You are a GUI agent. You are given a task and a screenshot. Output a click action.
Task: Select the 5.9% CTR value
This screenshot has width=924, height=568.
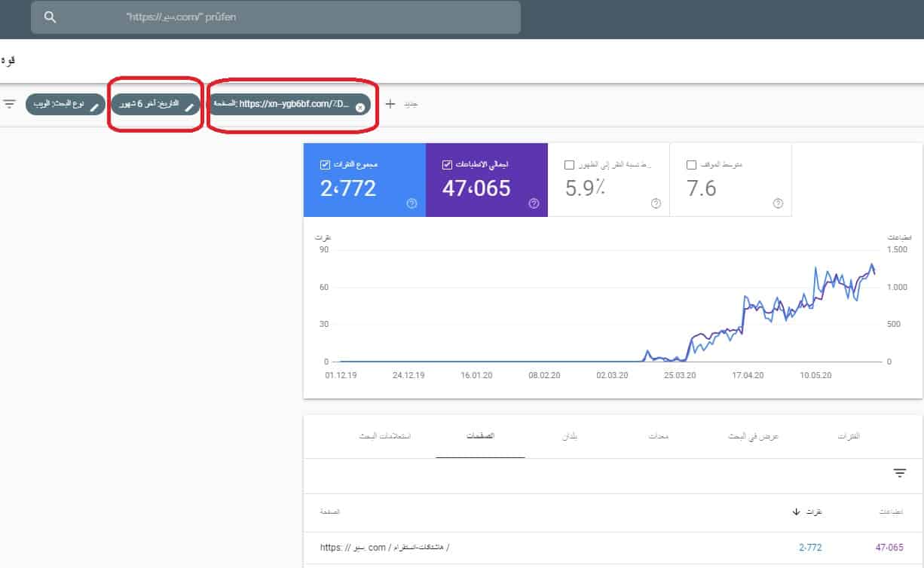(586, 188)
